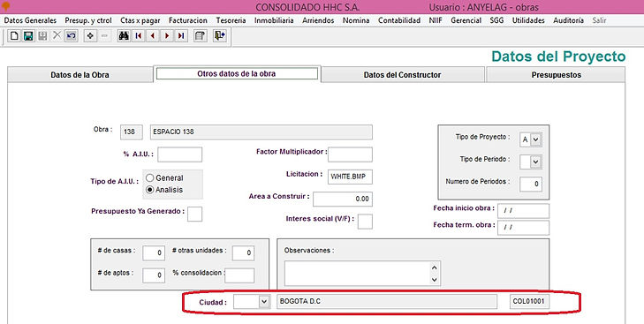
Task: Click the exit door icon in toolbar
Action: point(220,35)
